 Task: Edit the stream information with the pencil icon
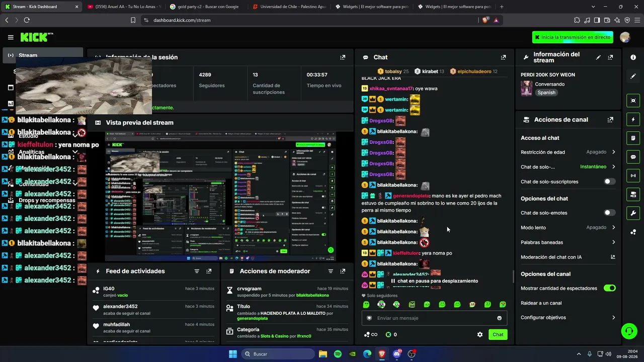coord(598,57)
